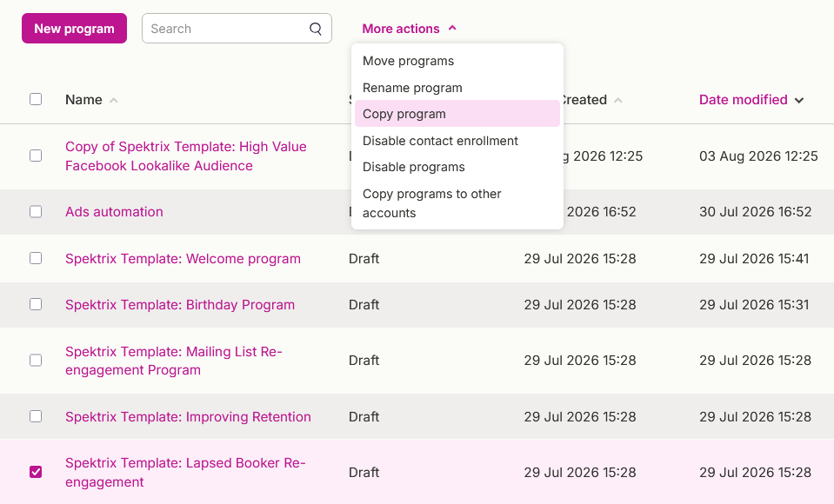Click the search magnifier icon
The height and width of the screenshot is (504, 834).
316,29
